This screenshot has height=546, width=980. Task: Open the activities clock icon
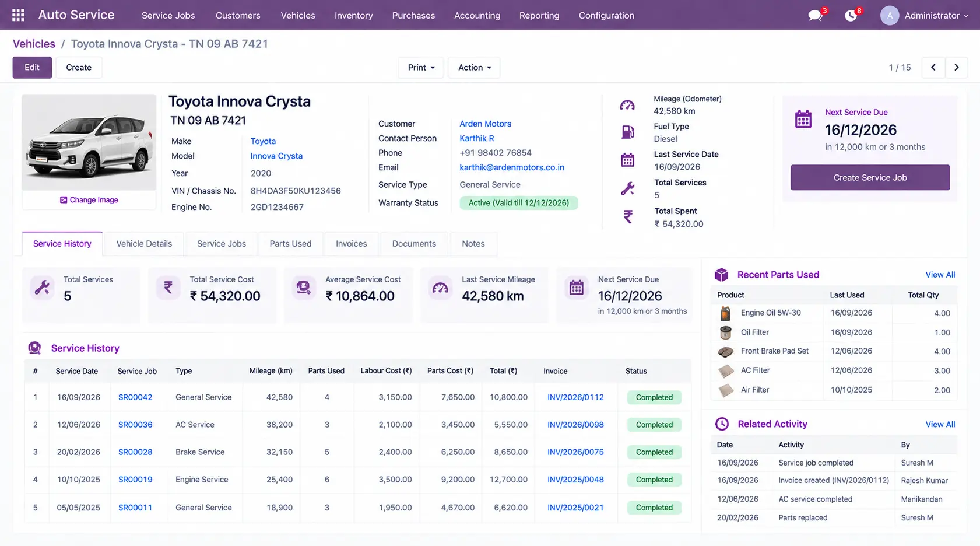pos(851,16)
